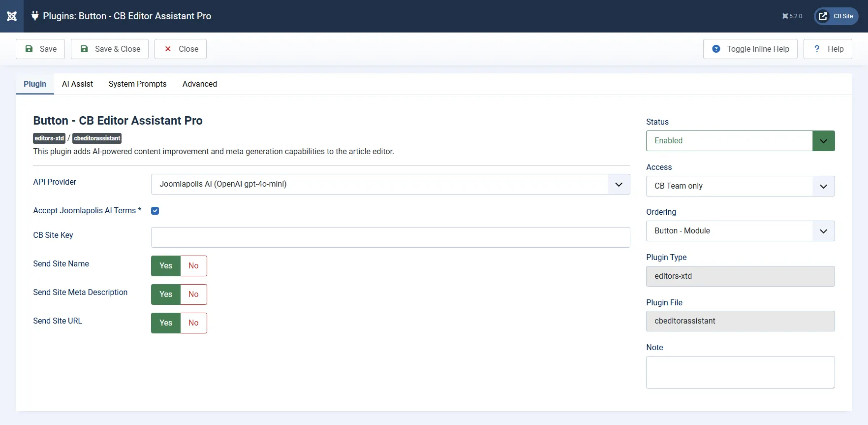The height and width of the screenshot is (425, 868).
Task: Open the System Prompts tab
Action: [138, 84]
